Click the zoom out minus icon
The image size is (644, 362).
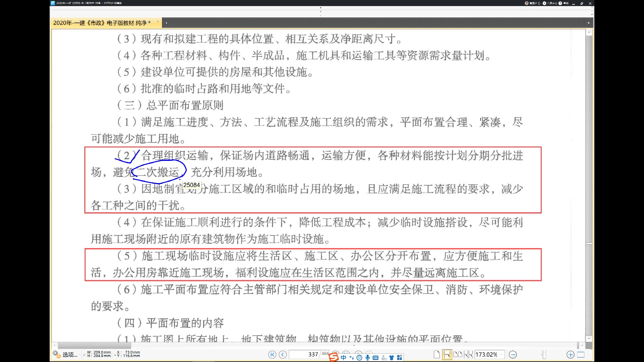coord(513,354)
